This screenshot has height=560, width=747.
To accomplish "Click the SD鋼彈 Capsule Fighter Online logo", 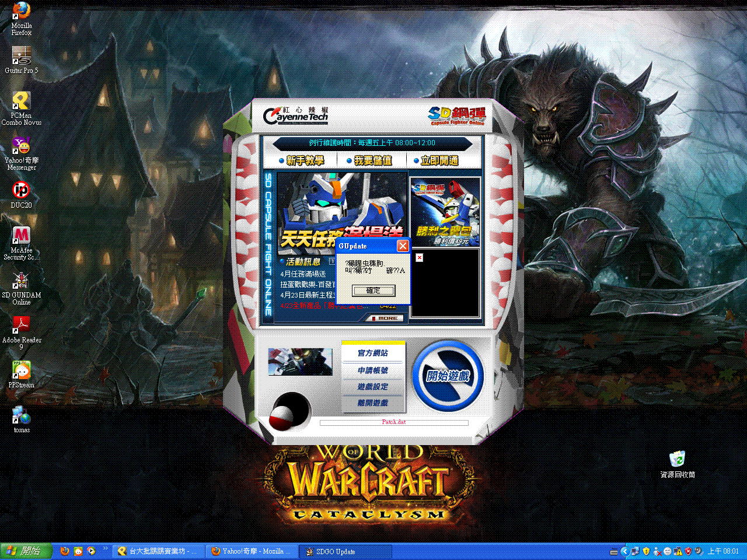I will [x=456, y=116].
